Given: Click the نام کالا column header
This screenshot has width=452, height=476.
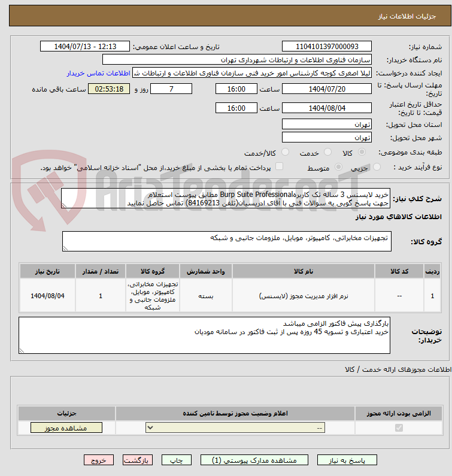Looking at the screenshot, I should [304, 271].
